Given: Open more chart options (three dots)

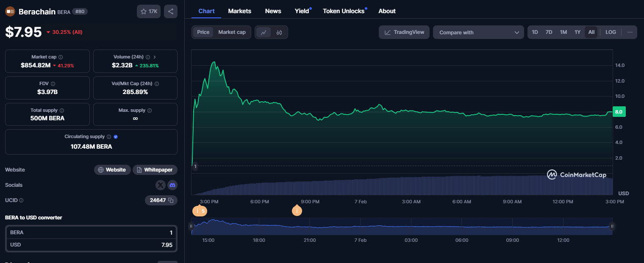Looking at the screenshot, I should [x=630, y=32].
